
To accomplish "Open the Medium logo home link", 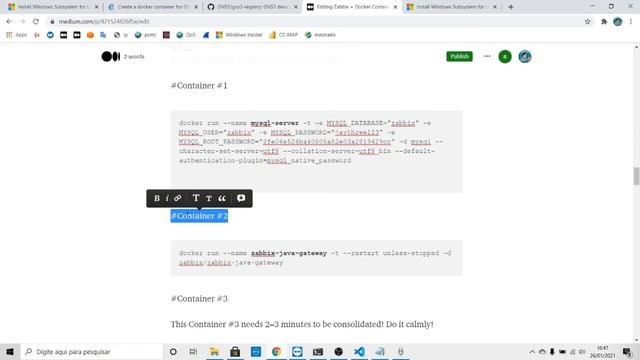I will 111,56.
